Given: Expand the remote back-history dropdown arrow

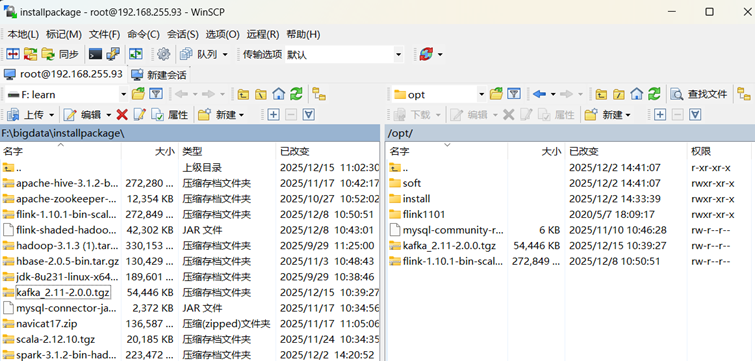Looking at the screenshot, I should point(553,94).
